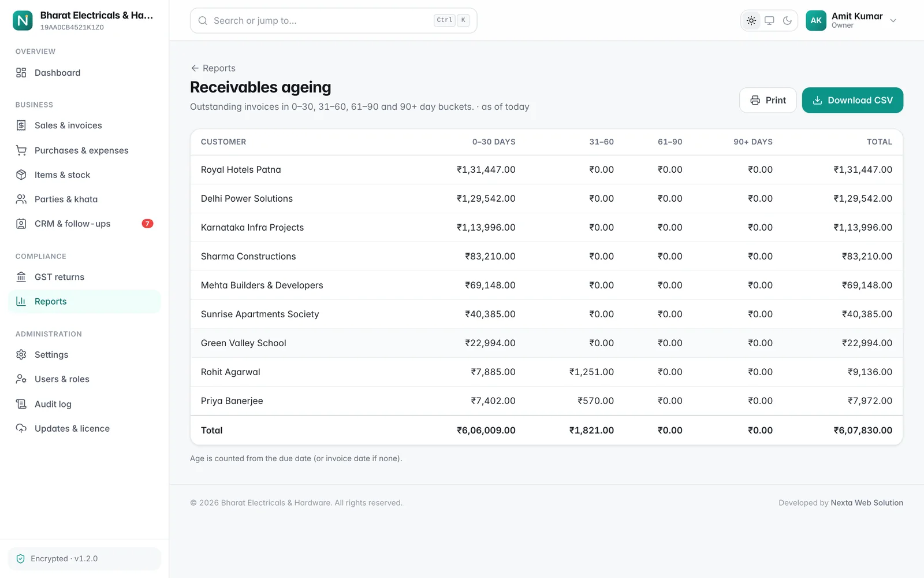Click the Settings gear icon
Viewport: 924px width, 578px height.
click(x=21, y=354)
